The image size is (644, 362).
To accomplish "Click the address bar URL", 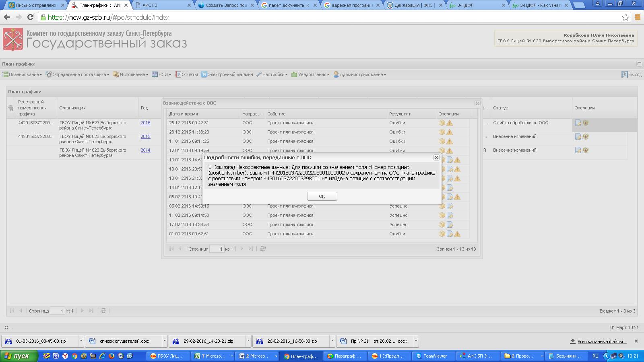I will [x=109, y=18].
